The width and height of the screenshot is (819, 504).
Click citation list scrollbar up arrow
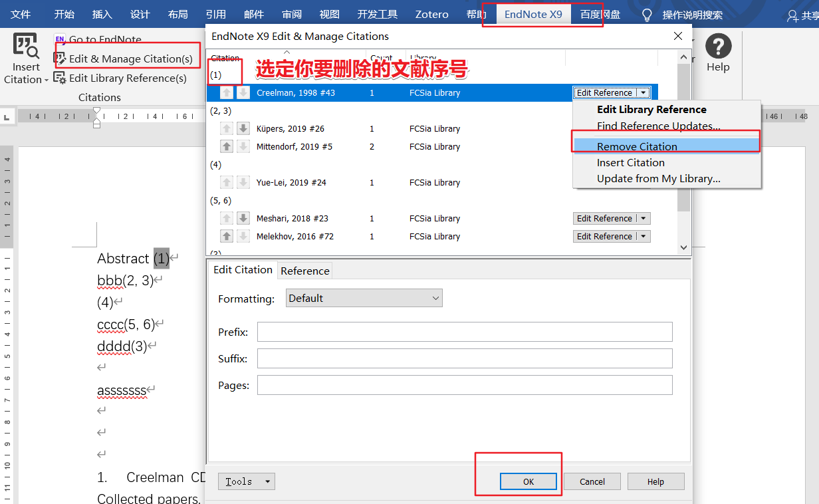(x=684, y=58)
